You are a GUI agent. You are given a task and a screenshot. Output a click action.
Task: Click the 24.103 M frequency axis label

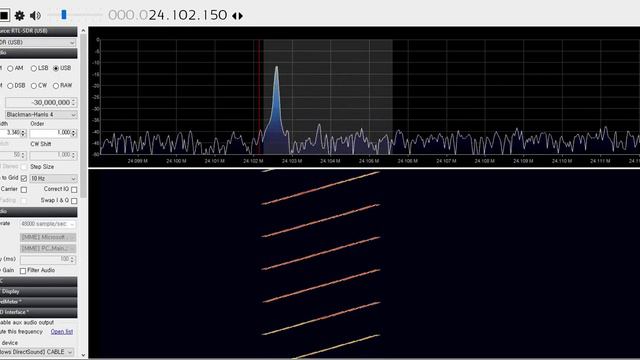click(x=292, y=161)
